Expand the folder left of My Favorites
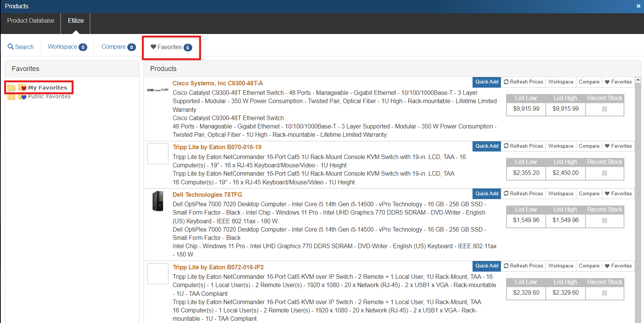The height and width of the screenshot is (323, 644). 11,88
